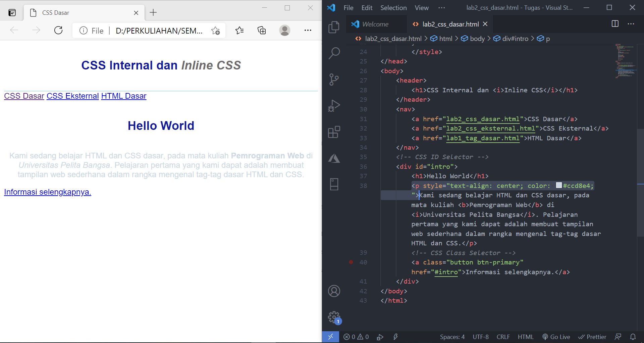Follow the CSS Eksternal link
Viewport: 644px width, 343px height.
tap(72, 96)
